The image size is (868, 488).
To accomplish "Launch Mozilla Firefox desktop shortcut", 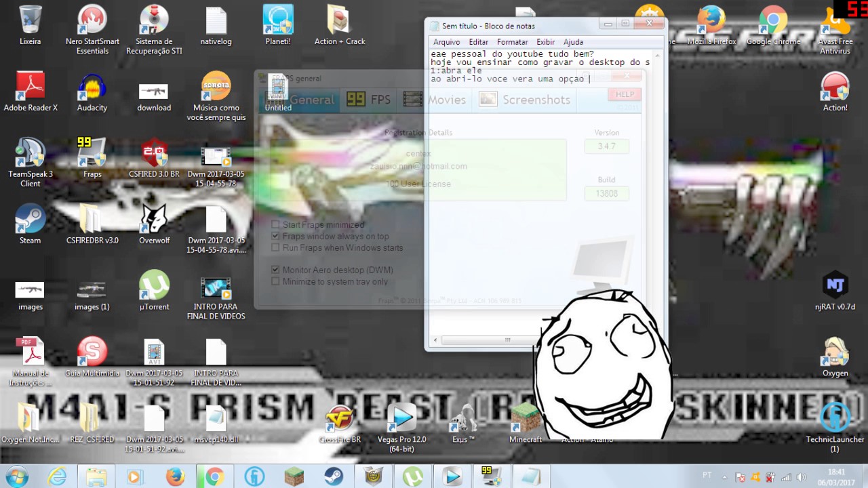I will [711, 26].
